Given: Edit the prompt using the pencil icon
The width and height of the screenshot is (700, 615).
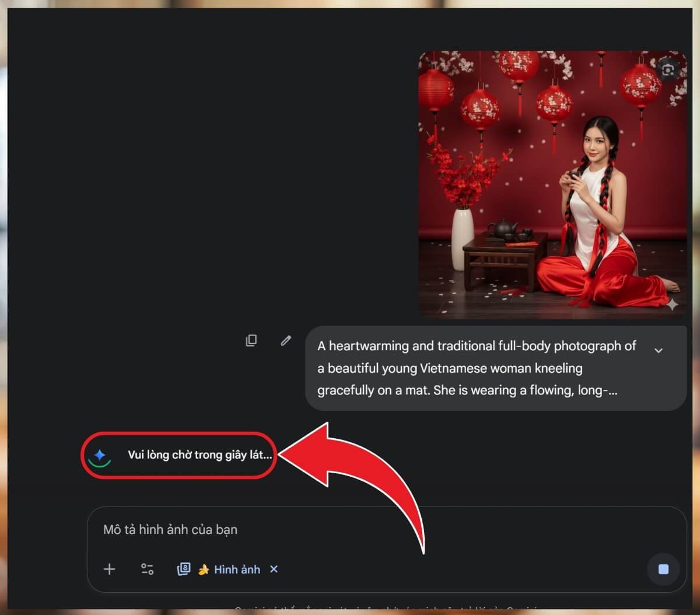Looking at the screenshot, I should coord(285,340).
